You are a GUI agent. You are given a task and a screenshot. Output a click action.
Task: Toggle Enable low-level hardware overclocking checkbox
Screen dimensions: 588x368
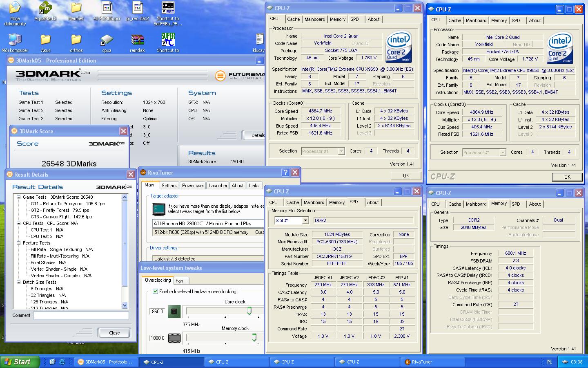point(155,292)
